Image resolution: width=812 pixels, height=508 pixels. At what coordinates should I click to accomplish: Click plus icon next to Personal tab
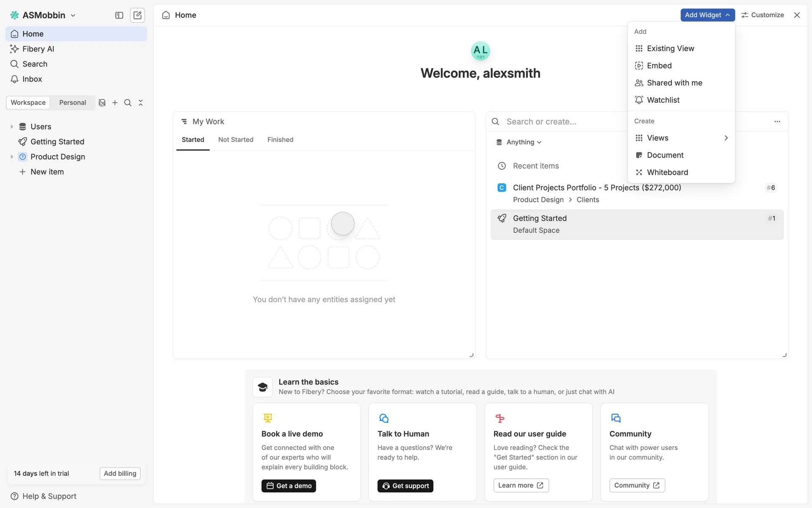coord(115,103)
